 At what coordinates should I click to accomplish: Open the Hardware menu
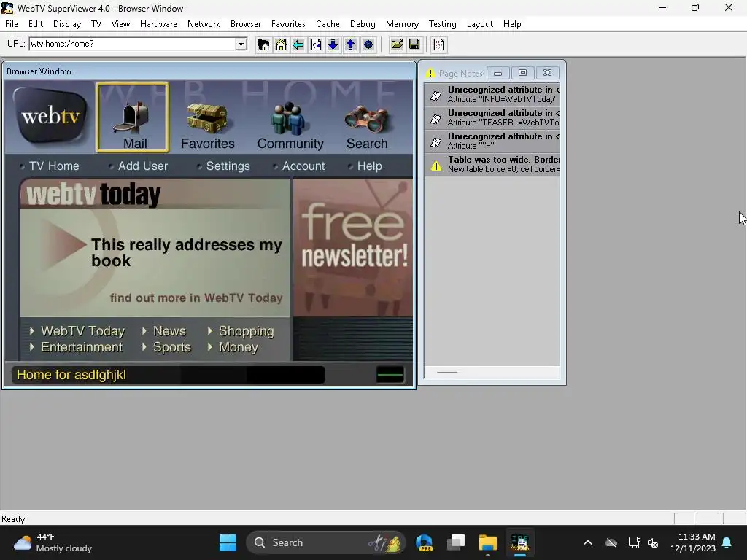(x=158, y=24)
